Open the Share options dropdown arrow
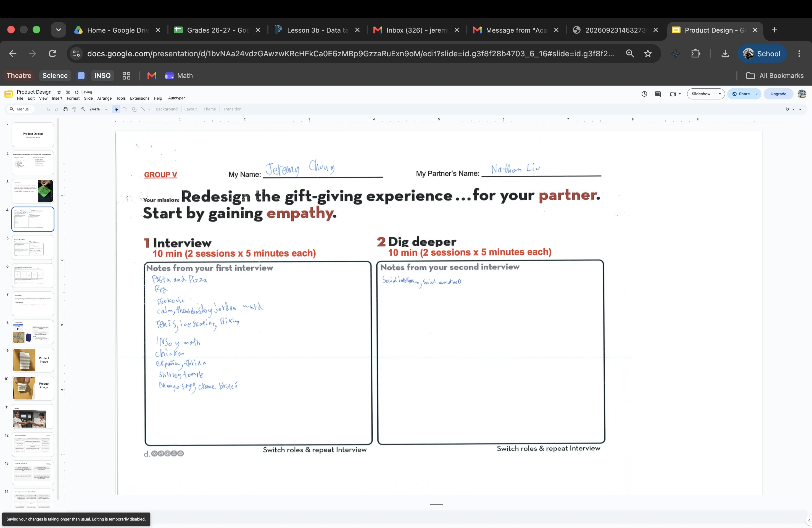Viewport: 812px width, 528px height. (x=757, y=94)
